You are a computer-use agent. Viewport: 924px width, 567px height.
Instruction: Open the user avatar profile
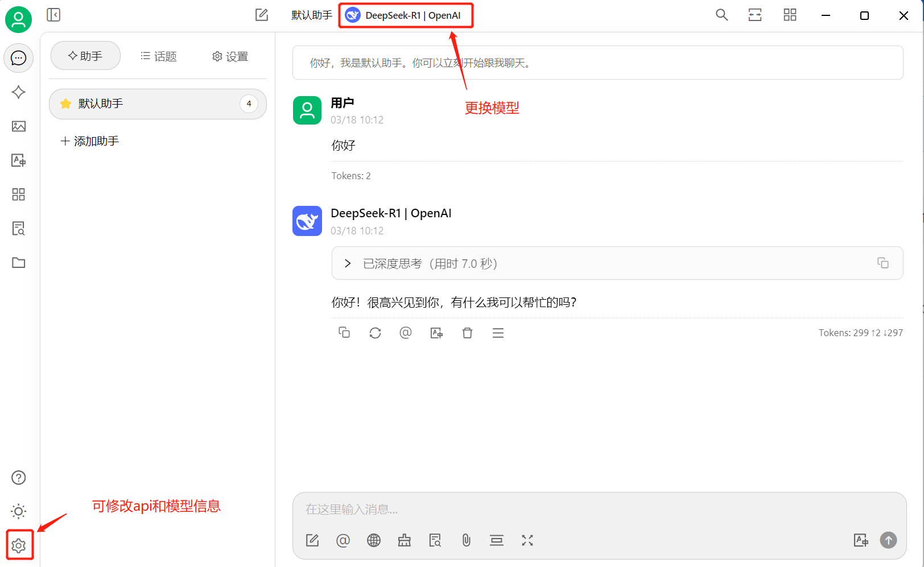(x=19, y=19)
